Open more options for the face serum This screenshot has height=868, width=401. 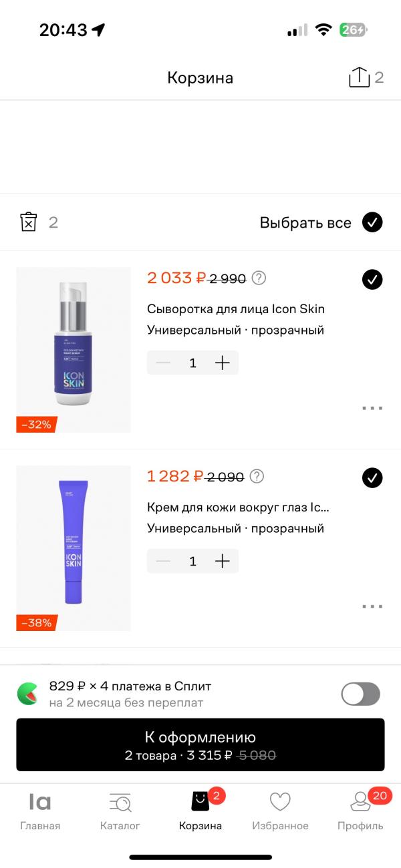click(x=372, y=407)
